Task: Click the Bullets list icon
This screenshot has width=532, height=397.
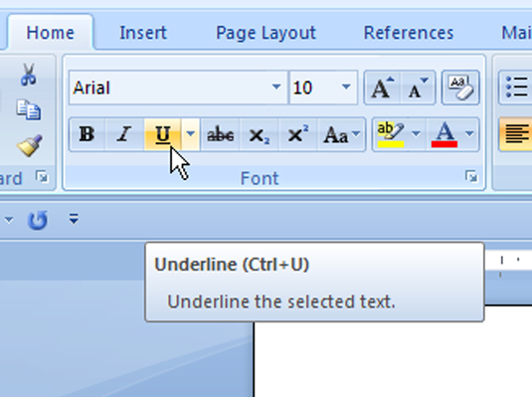Action: tap(516, 88)
